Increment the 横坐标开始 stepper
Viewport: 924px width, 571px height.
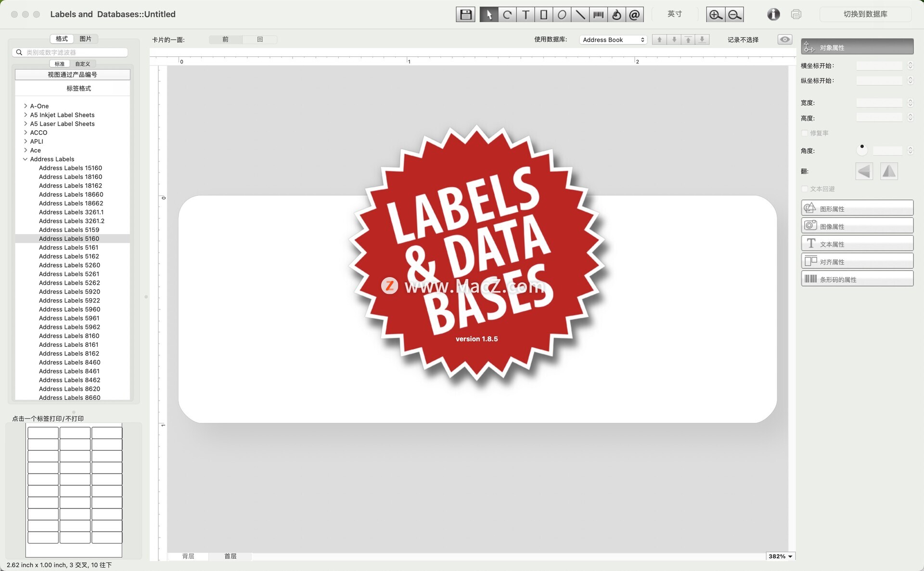coord(910,63)
